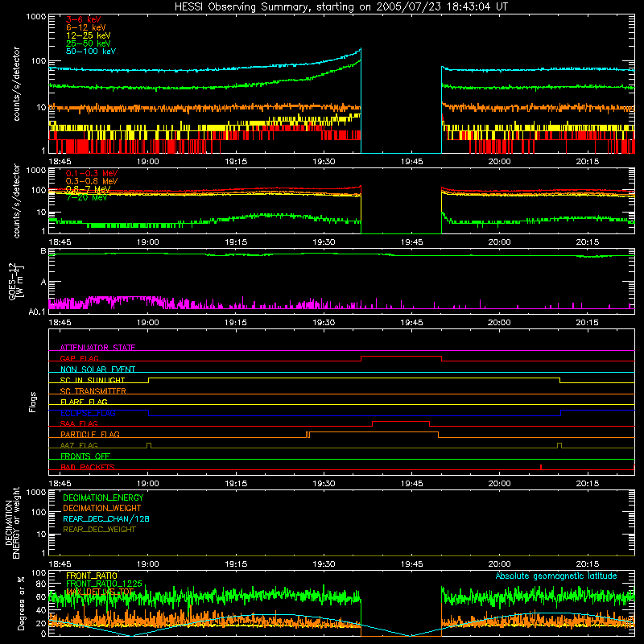Select the FLARE_FLAG label
The image size is (644, 644).
pyautogui.click(x=84, y=402)
